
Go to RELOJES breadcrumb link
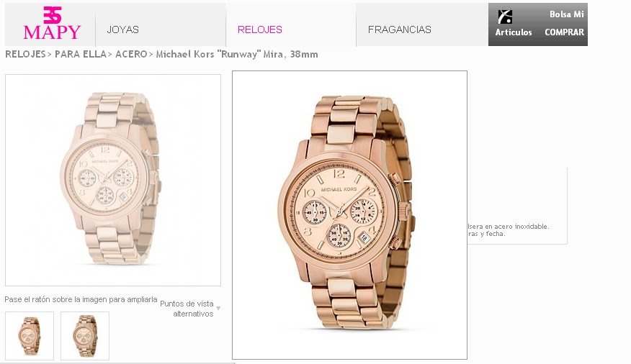coord(25,54)
